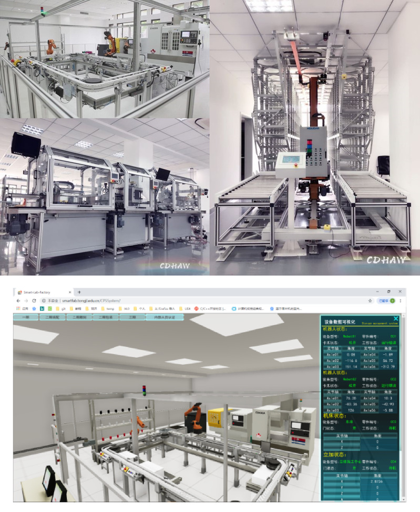420x512 pixels.
Task: Switch to the '二期装配' scene
Action: 53,318
